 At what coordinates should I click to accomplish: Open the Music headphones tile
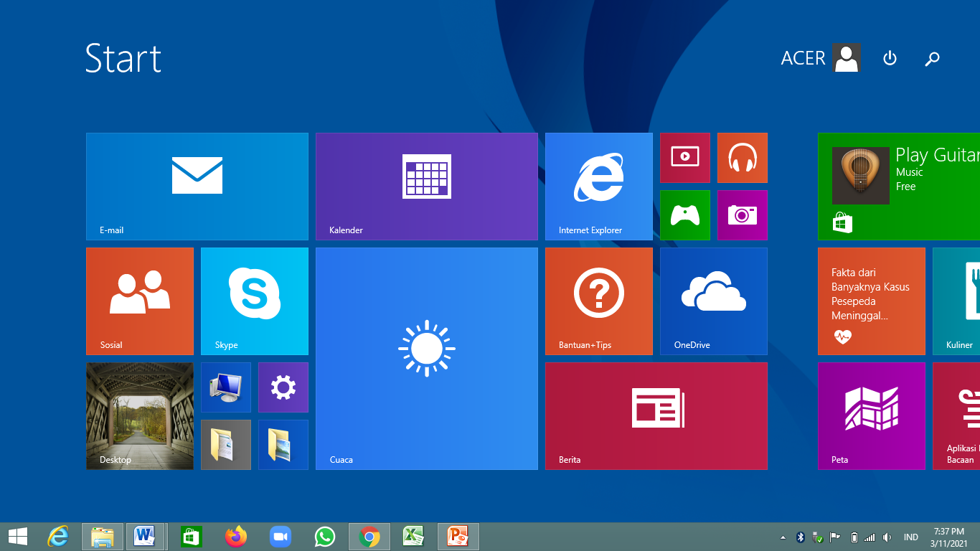(742, 157)
